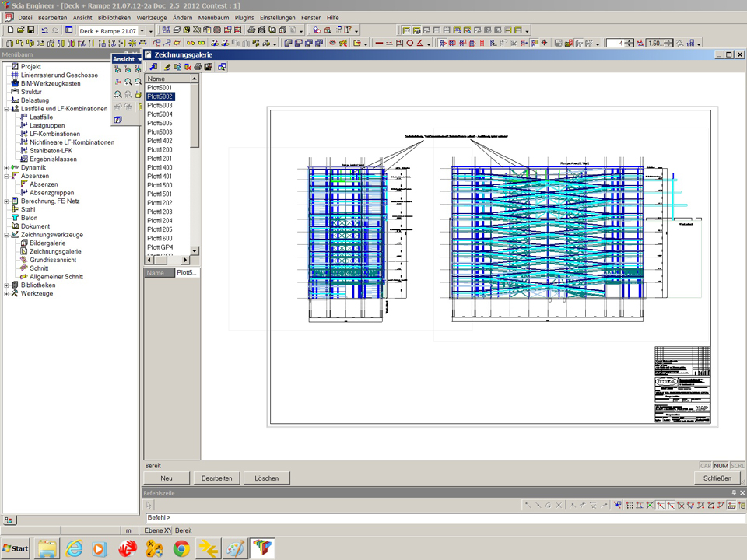Viewport: 747px width, 560px height.
Task: Open Bildergalerie in the tree
Action: [47, 243]
